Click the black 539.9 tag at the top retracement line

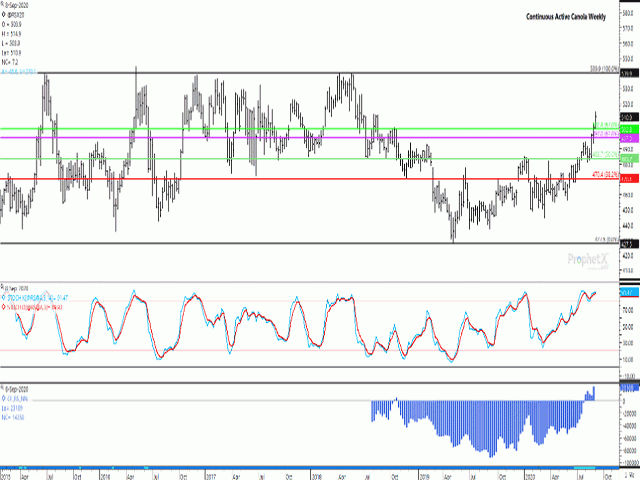click(x=629, y=73)
